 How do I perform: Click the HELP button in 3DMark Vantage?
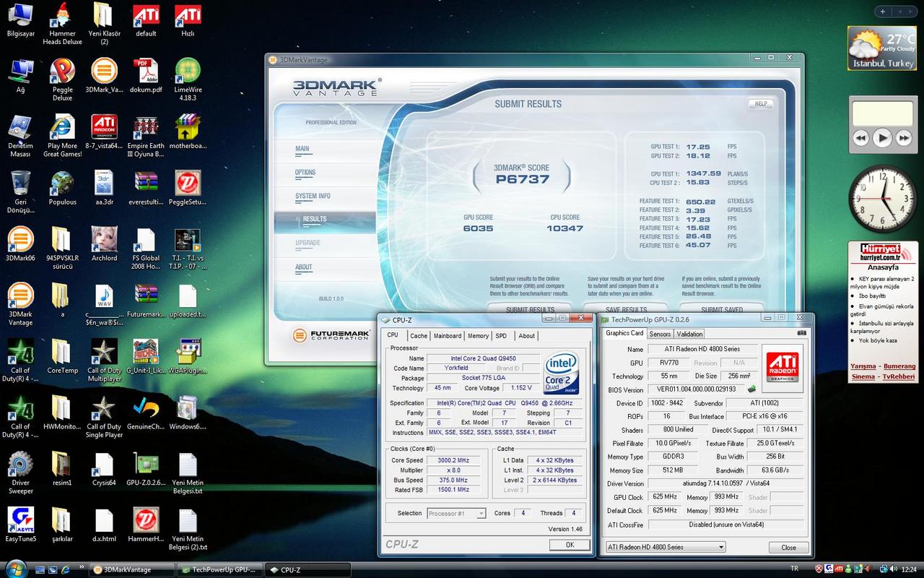(761, 104)
